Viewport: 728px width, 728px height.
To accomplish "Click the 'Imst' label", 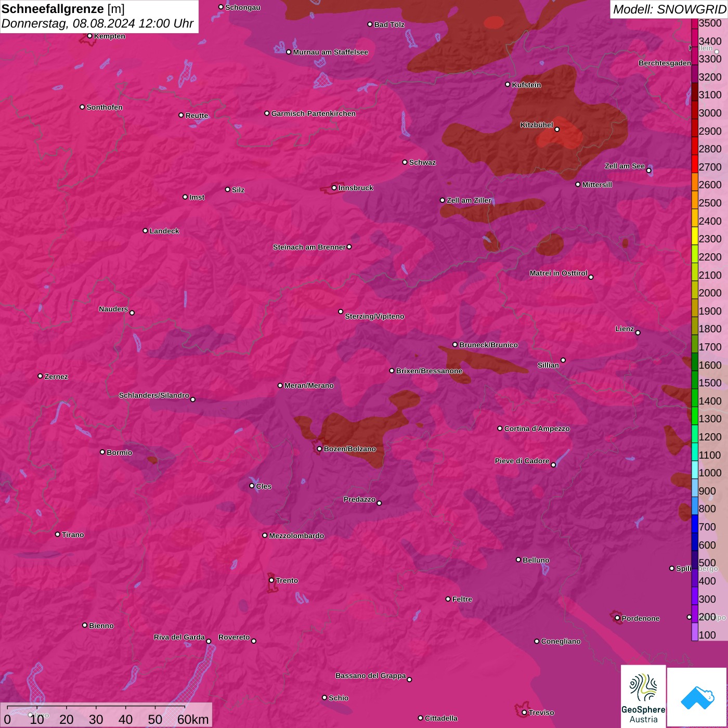I will pos(197,197).
